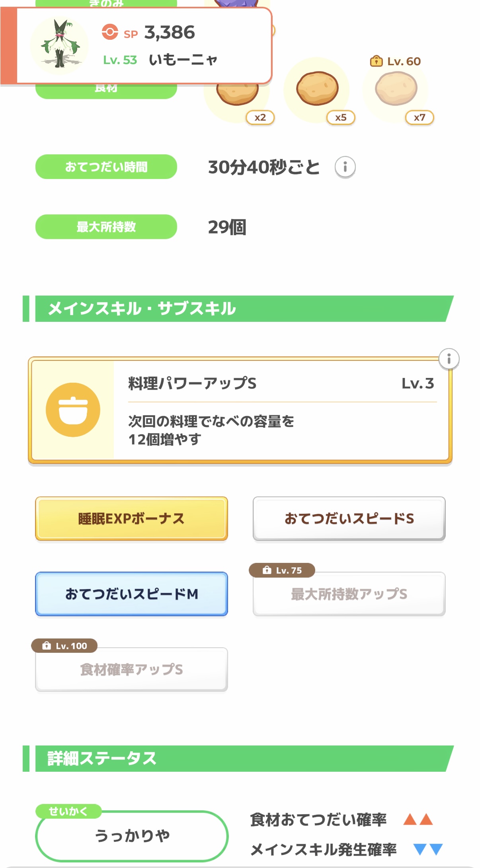
Task: Tap the おてつだい時間 green label
Action: [x=106, y=167]
